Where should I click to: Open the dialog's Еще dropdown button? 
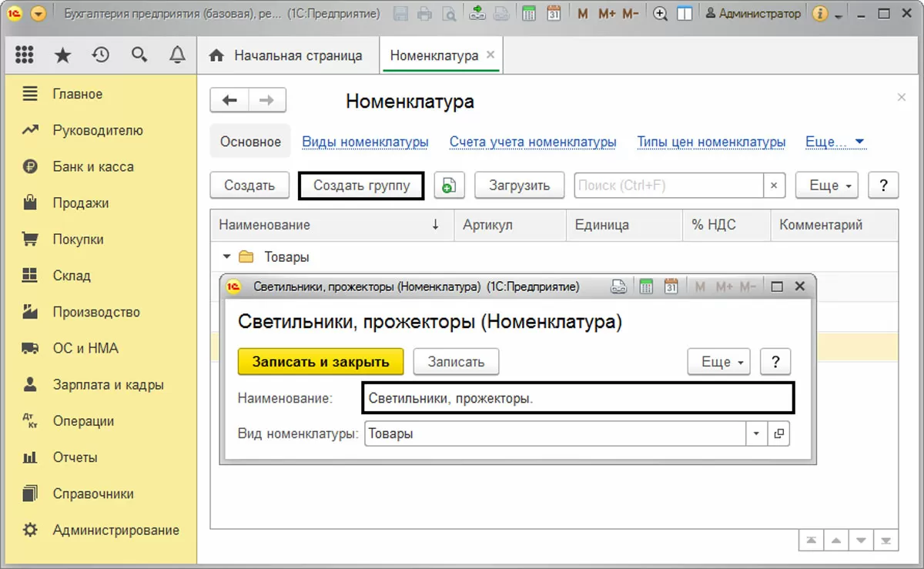click(x=719, y=362)
